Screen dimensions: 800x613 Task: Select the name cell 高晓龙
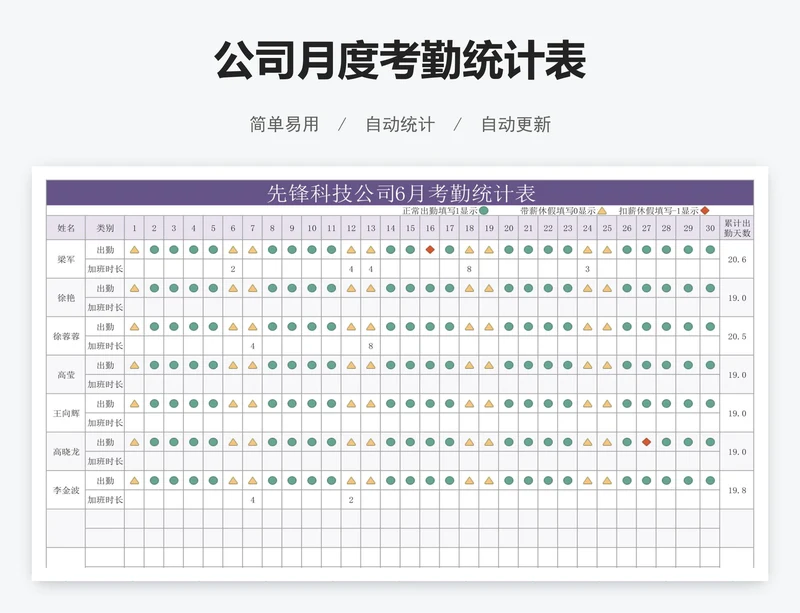(x=66, y=452)
